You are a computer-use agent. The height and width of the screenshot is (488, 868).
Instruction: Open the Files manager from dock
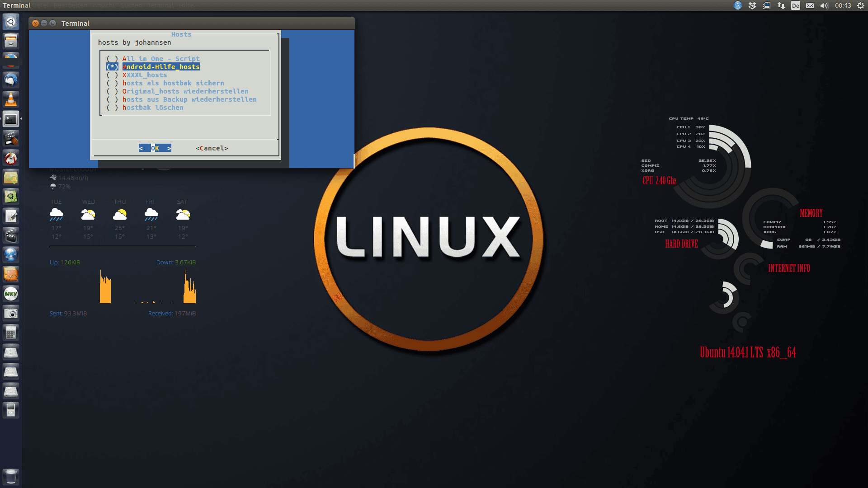tap(11, 41)
